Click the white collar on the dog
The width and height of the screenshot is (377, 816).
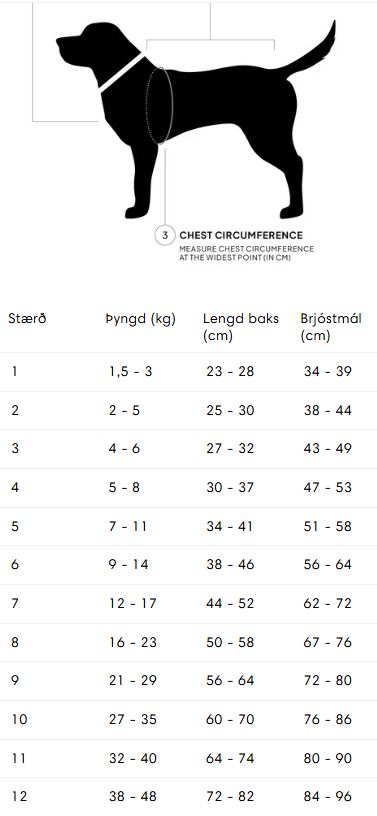[x=122, y=73]
